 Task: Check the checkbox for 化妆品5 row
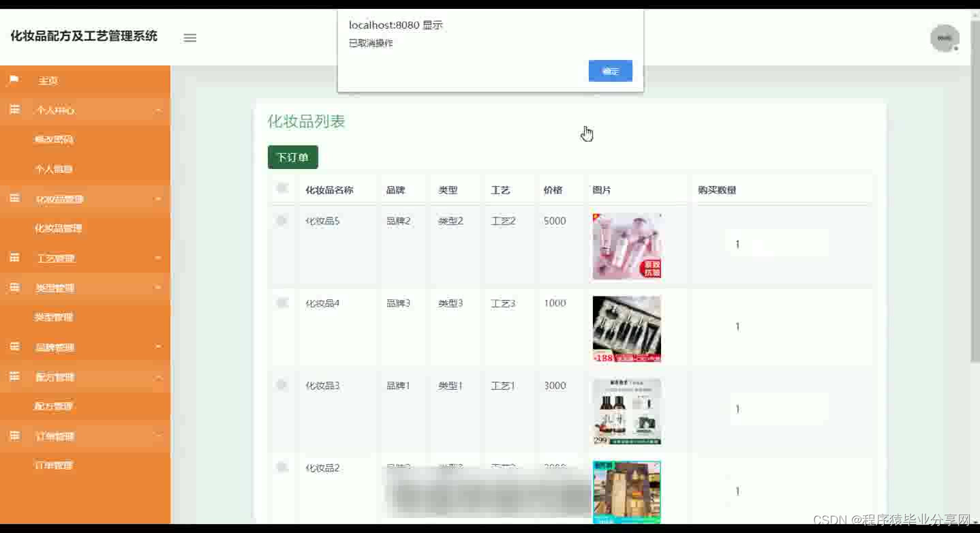point(281,220)
